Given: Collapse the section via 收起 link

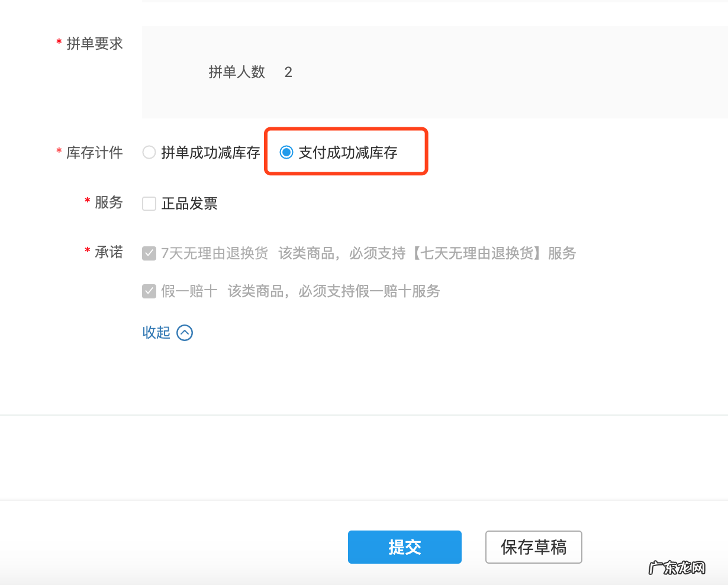Looking at the screenshot, I should click(x=156, y=332).
